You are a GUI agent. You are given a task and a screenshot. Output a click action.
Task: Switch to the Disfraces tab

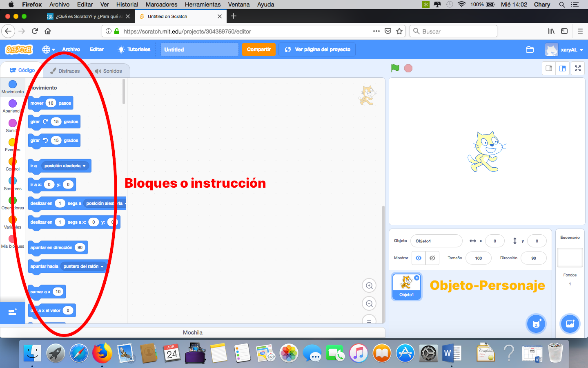pyautogui.click(x=65, y=71)
